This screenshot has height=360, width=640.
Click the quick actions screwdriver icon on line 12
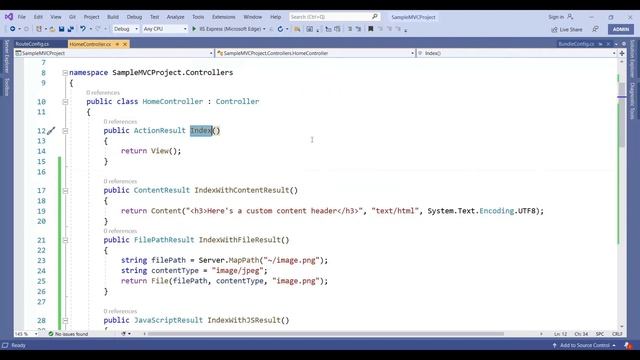coord(51,131)
